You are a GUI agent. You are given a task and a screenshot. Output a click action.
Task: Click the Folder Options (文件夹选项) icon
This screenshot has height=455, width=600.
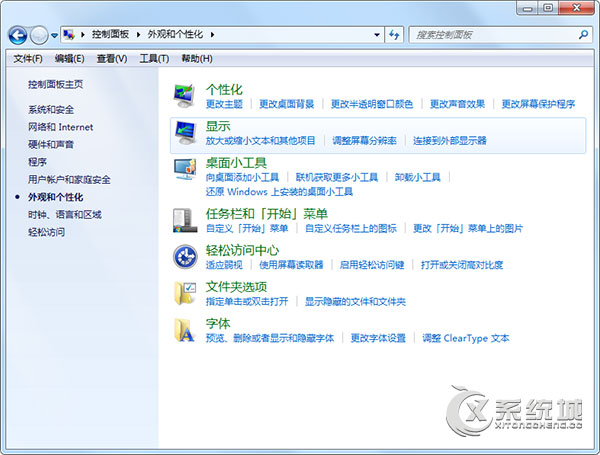pos(185,293)
